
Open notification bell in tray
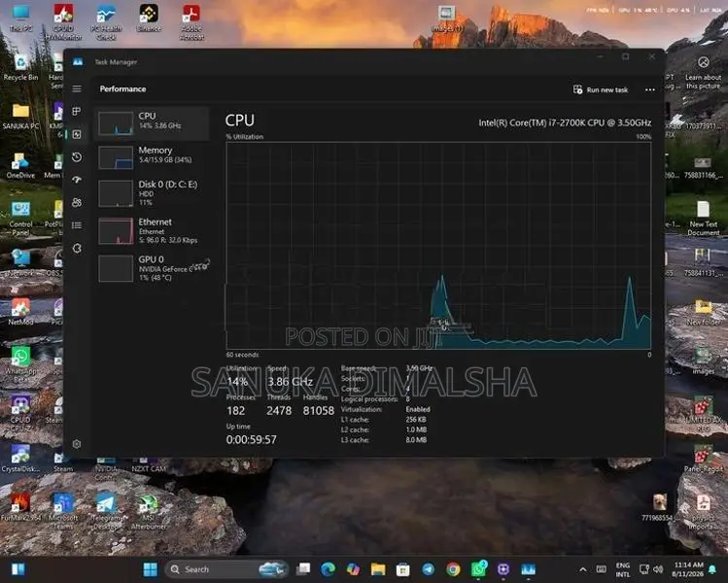coord(712,569)
